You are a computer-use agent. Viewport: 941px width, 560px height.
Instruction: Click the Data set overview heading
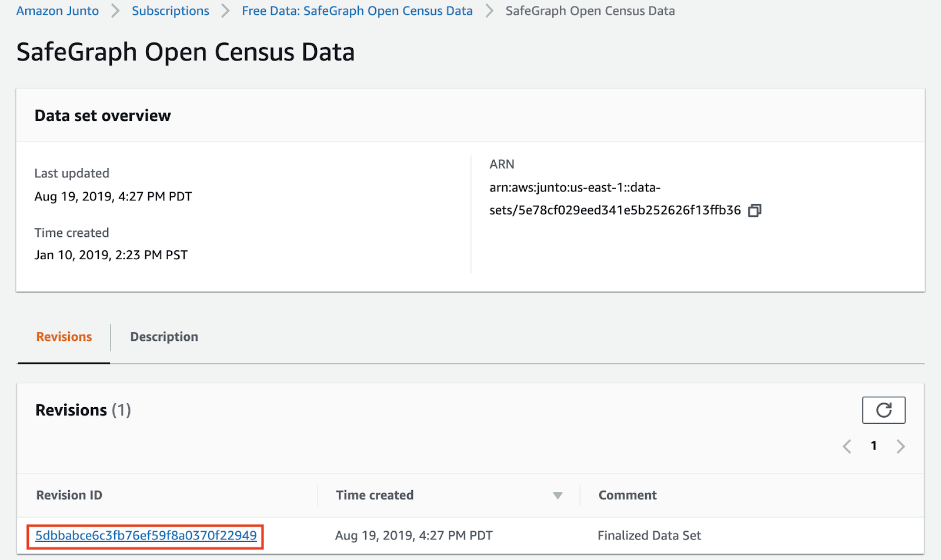103,116
